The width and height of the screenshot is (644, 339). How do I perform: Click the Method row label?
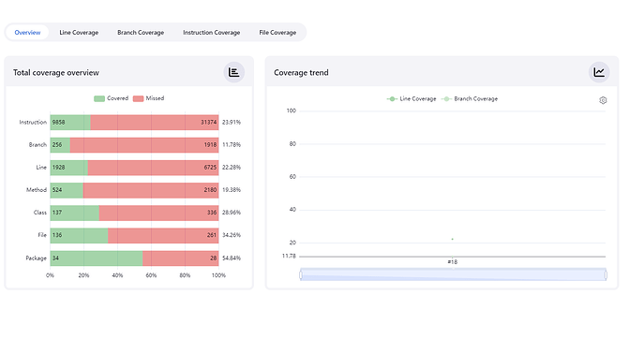pyautogui.click(x=37, y=190)
